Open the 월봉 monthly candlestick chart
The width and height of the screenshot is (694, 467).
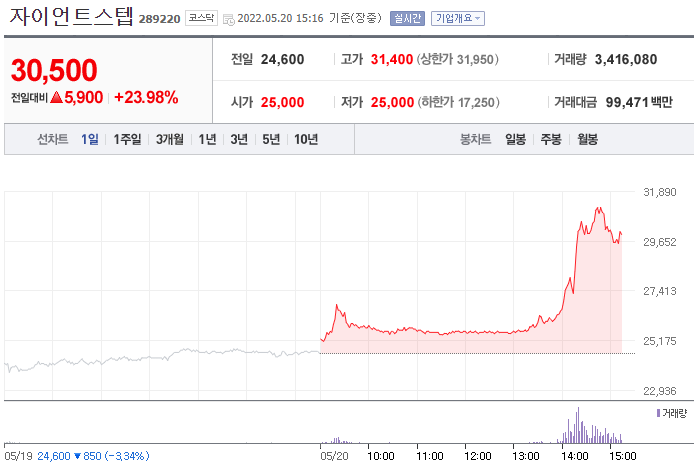coord(586,139)
